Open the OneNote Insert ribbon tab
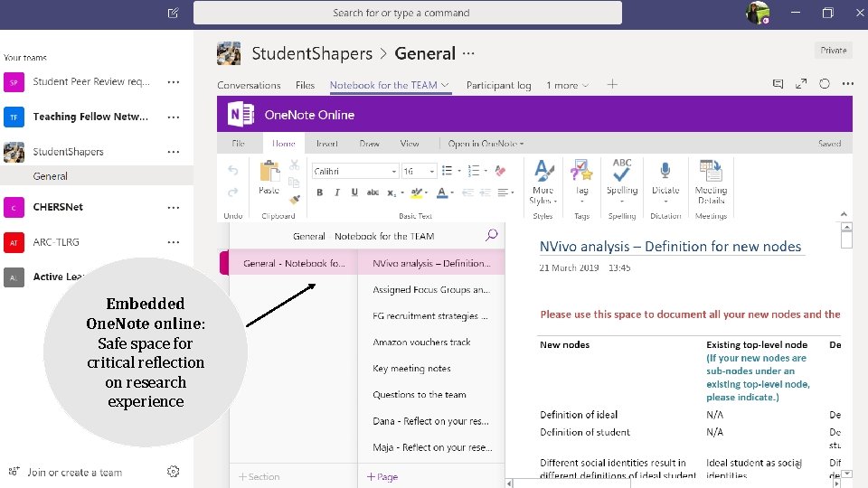 326,144
